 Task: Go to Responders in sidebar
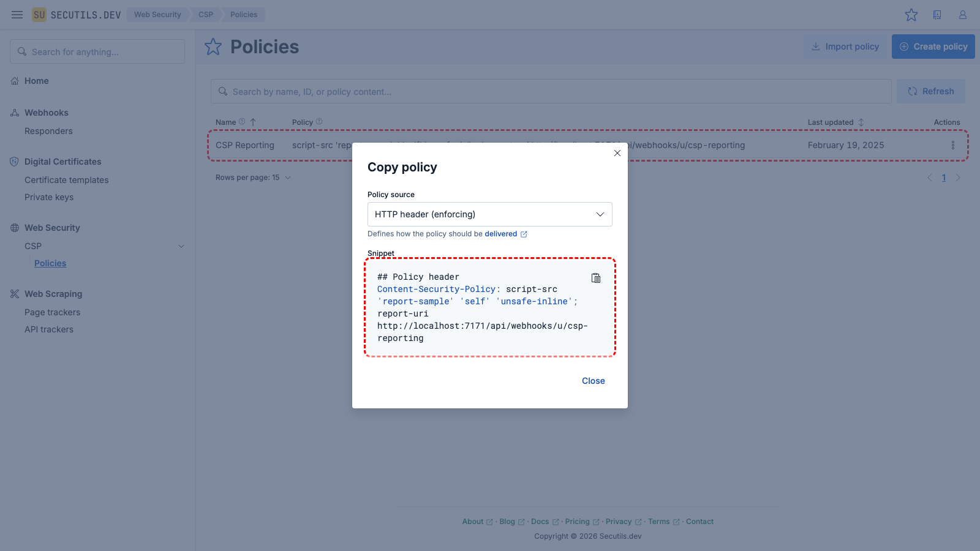click(x=48, y=131)
